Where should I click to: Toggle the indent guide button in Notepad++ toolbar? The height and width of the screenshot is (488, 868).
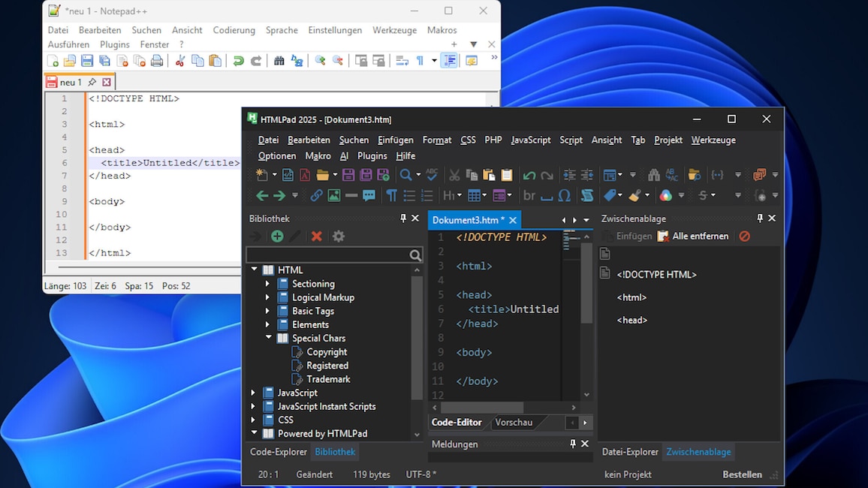pyautogui.click(x=450, y=61)
